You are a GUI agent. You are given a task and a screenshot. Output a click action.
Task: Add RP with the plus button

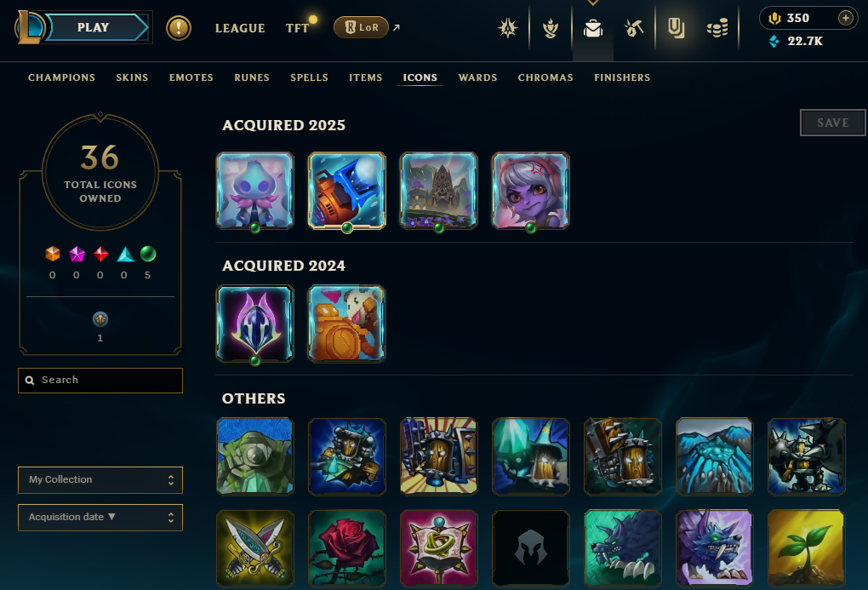(x=845, y=18)
